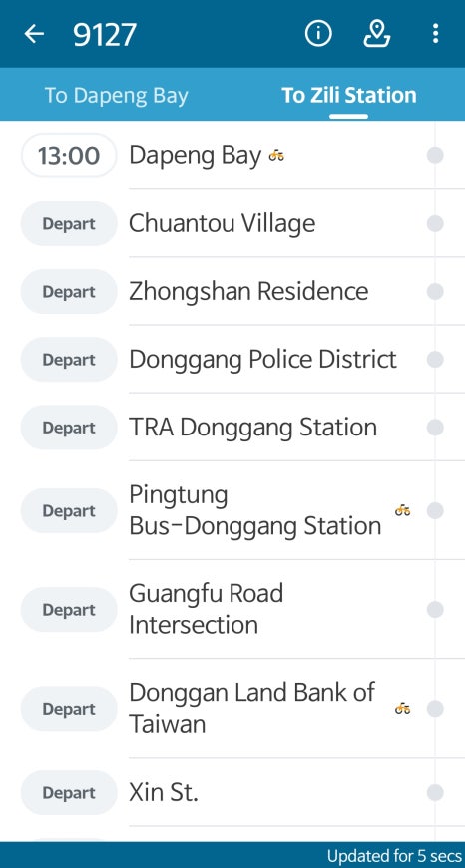Open route info icon
Image resolution: width=465 pixels, height=868 pixels.
pyautogui.click(x=318, y=34)
